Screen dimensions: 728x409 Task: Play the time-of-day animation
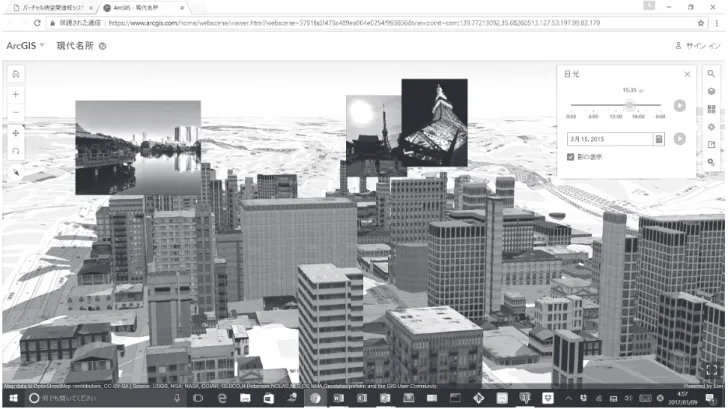click(679, 105)
